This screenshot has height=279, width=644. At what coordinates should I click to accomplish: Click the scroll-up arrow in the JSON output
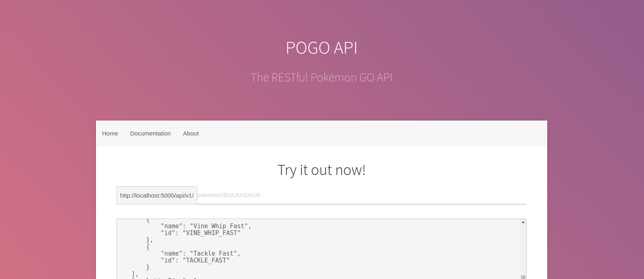click(x=523, y=222)
